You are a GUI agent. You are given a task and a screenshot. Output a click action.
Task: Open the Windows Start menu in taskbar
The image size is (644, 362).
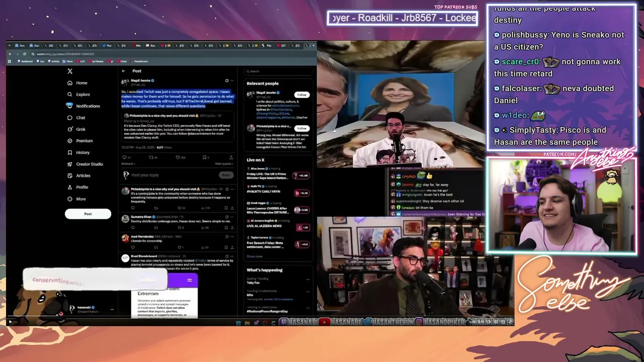(x=238, y=323)
